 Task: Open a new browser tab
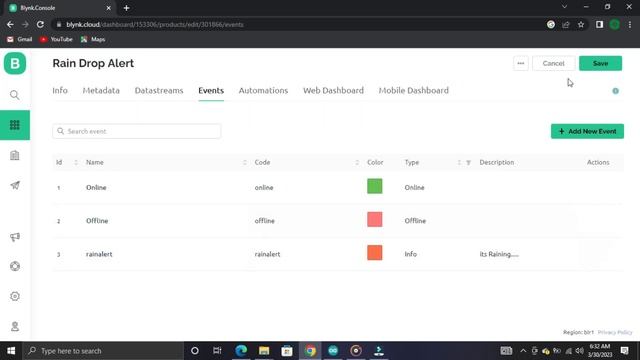[x=127, y=8]
